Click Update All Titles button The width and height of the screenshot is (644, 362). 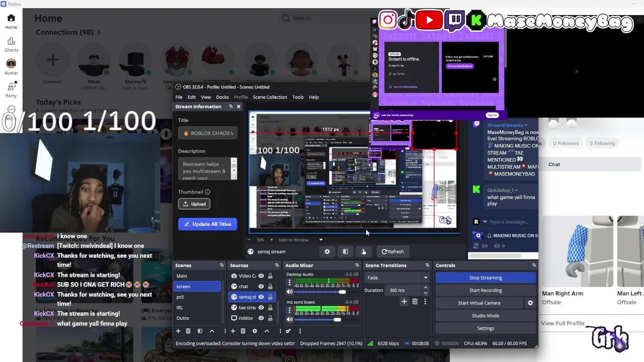pyautogui.click(x=207, y=224)
